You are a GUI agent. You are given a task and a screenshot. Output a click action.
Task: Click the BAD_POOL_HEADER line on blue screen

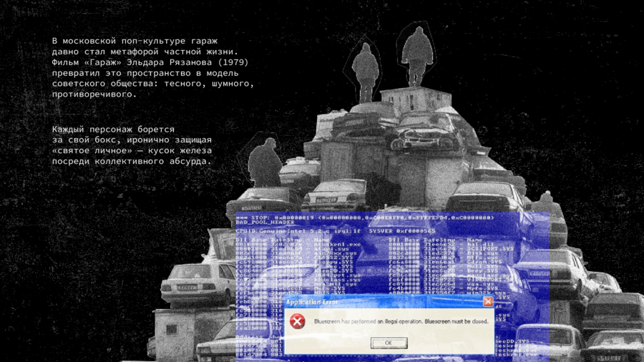(x=265, y=222)
